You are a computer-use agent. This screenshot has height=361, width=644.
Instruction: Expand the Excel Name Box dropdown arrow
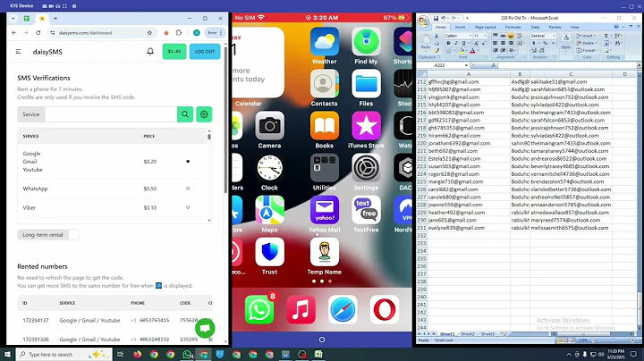466,65
